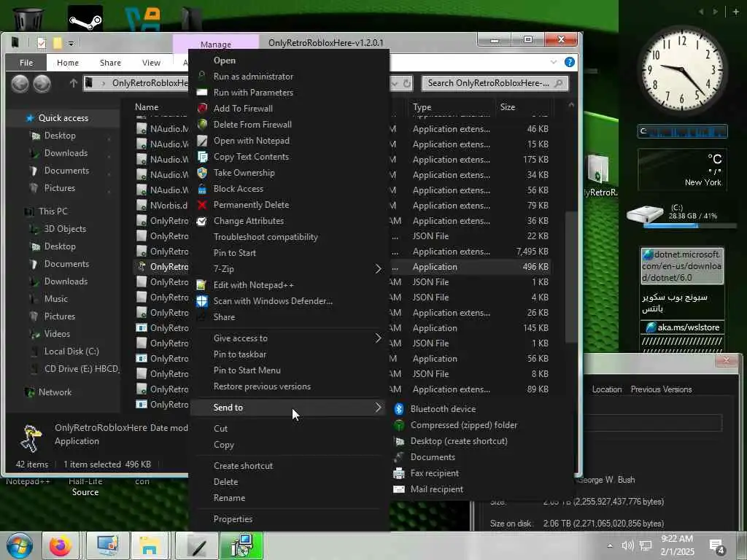Screen dimensions: 747x560
Task: Click the Search OnlyRetroRobloxHere field
Action: 495,83
